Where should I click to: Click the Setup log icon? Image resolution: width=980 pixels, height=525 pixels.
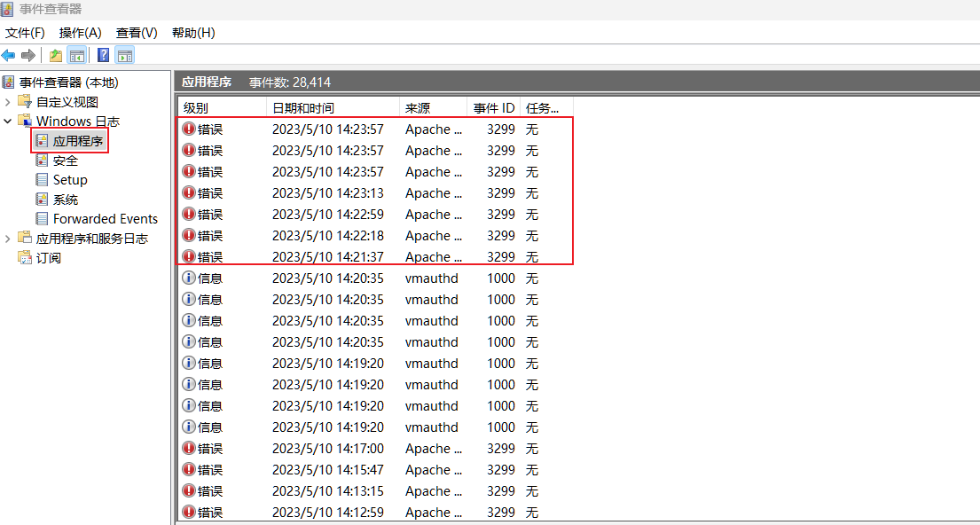tap(42, 179)
